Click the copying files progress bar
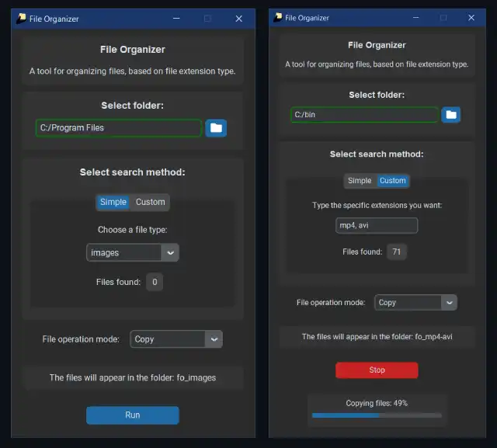 377,415
